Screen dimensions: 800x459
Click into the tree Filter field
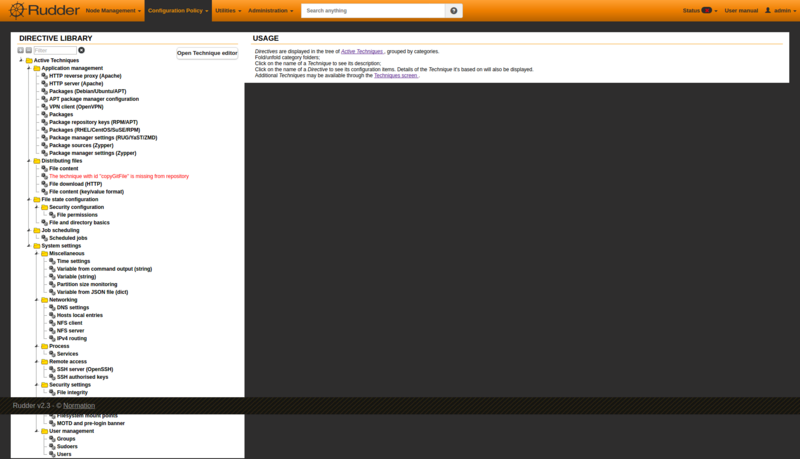(55, 50)
